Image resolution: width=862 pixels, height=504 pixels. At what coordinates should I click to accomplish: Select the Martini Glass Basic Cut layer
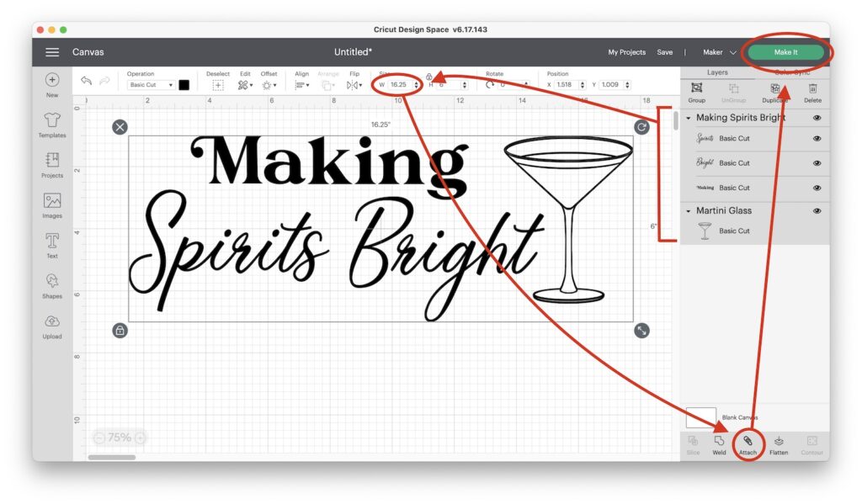click(754, 231)
